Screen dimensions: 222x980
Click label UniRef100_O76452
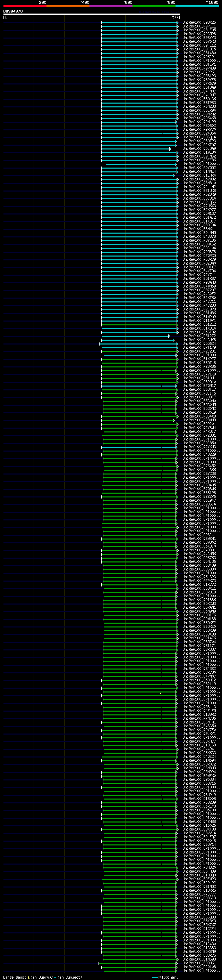pos(199,466)
